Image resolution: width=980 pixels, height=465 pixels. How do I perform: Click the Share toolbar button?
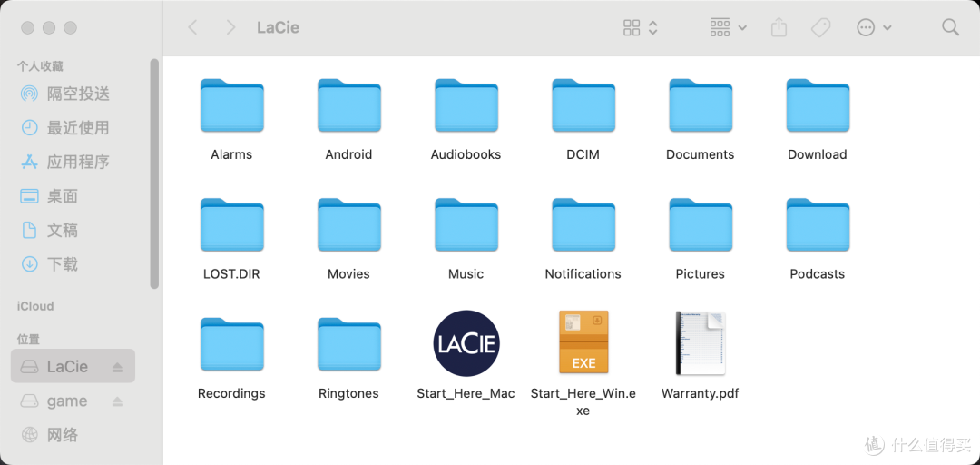click(779, 27)
